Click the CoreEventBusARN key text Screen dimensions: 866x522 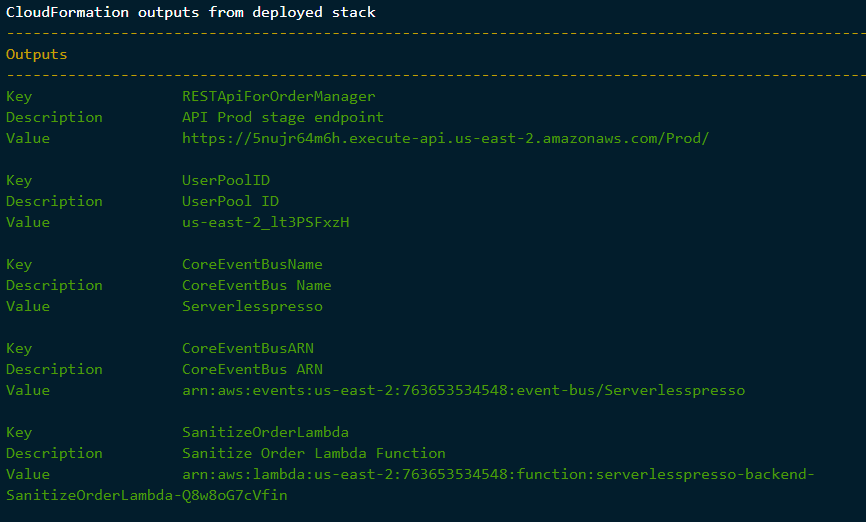coord(248,348)
